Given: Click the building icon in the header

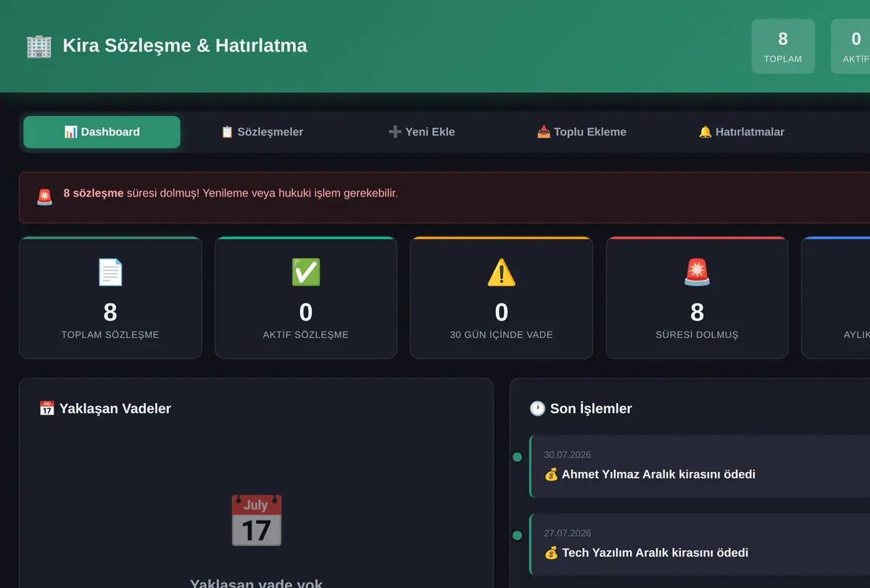Looking at the screenshot, I should 39,46.
